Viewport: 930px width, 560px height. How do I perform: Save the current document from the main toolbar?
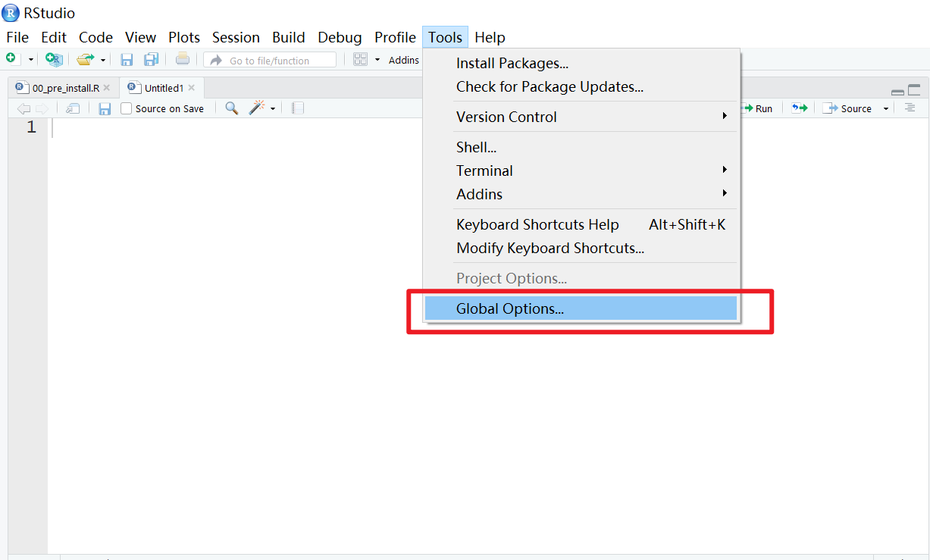(x=127, y=59)
